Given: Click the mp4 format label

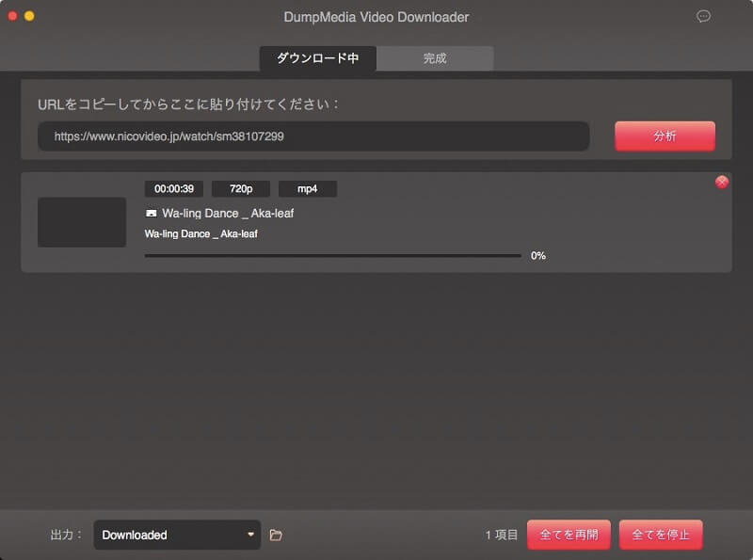Looking at the screenshot, I should (308, 189).
